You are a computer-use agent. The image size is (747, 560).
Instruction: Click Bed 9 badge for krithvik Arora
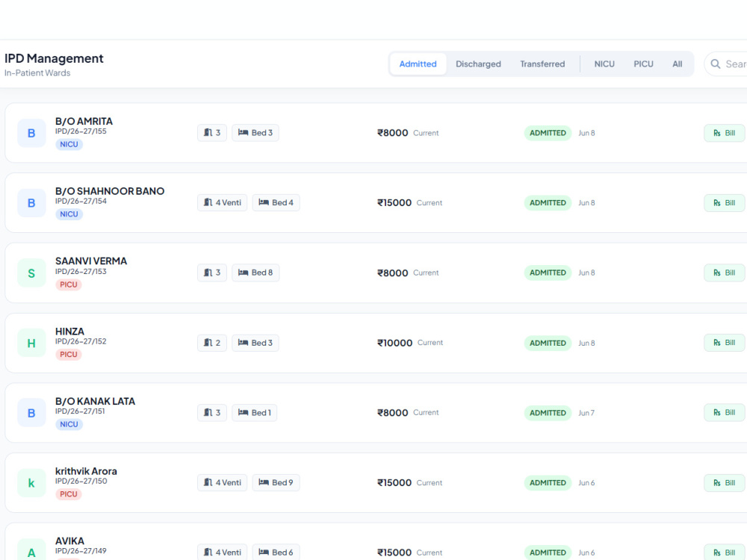(276, 483)
